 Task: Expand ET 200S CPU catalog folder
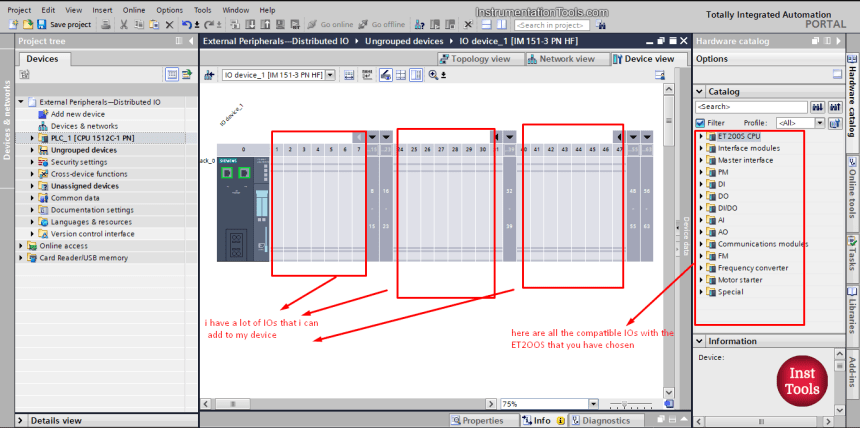701,136
